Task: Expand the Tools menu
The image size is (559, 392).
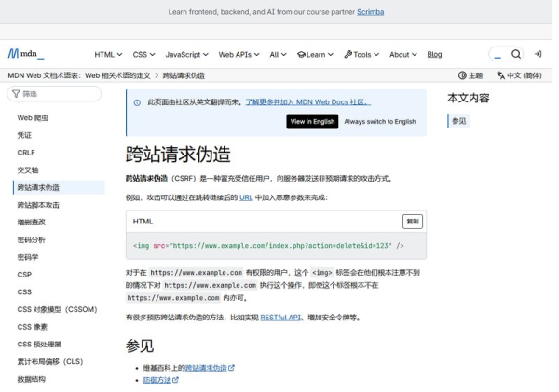Action: point(361,55)
